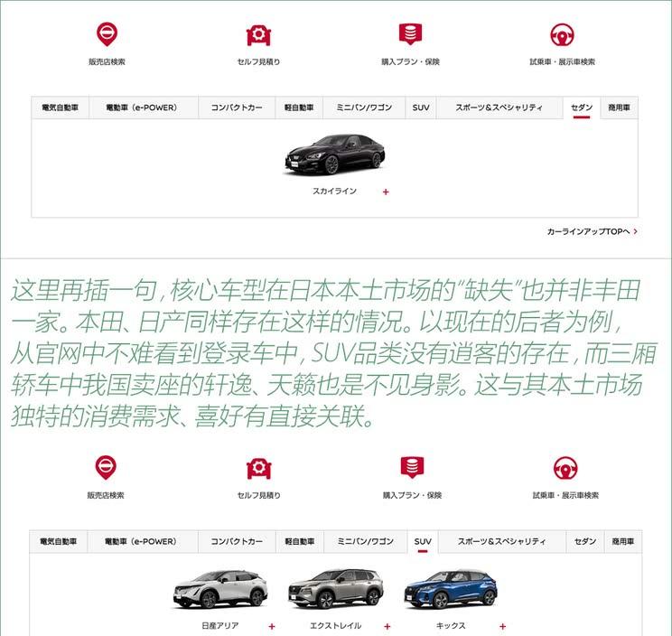
Task: Open the top セルフ見積り car gear icon
Action: 258,34
